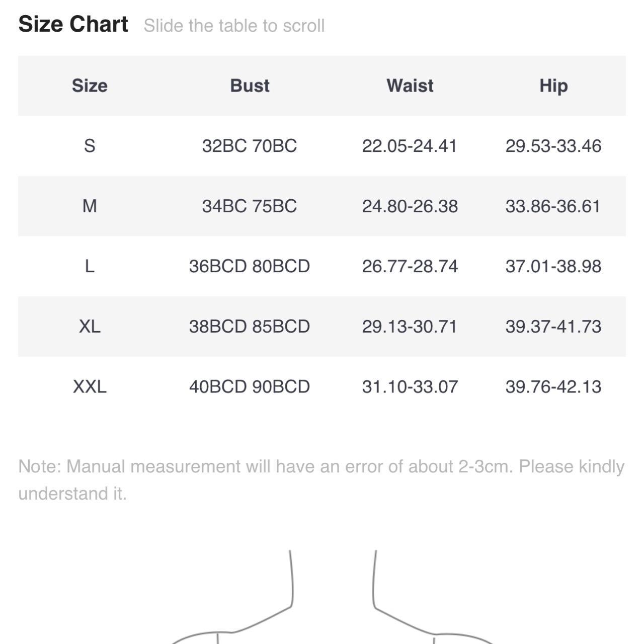Select bust value 40BCD 90BCD
The image size is (644, 644).
(250, 387)
